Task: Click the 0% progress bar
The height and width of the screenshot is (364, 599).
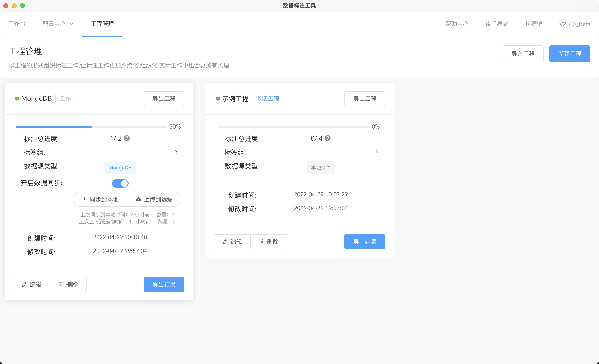Action: pyautogui.click(x=294, y=127)
